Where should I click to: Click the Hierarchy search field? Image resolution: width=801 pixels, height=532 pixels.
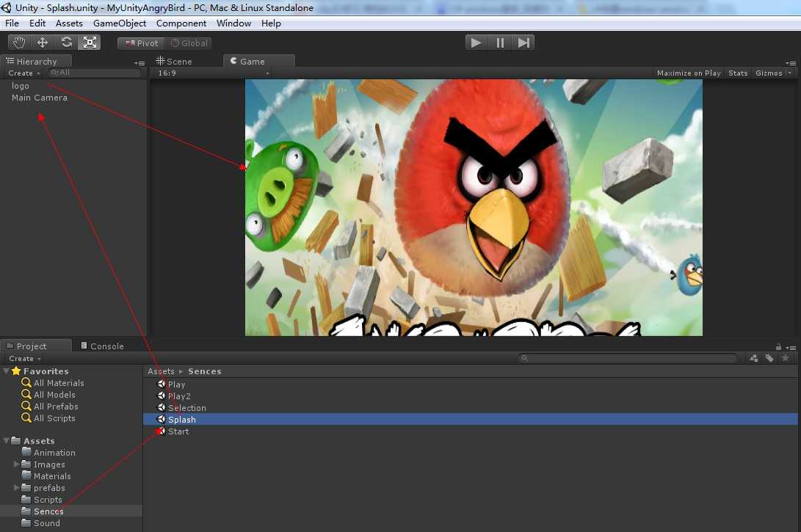coord(95,73)
